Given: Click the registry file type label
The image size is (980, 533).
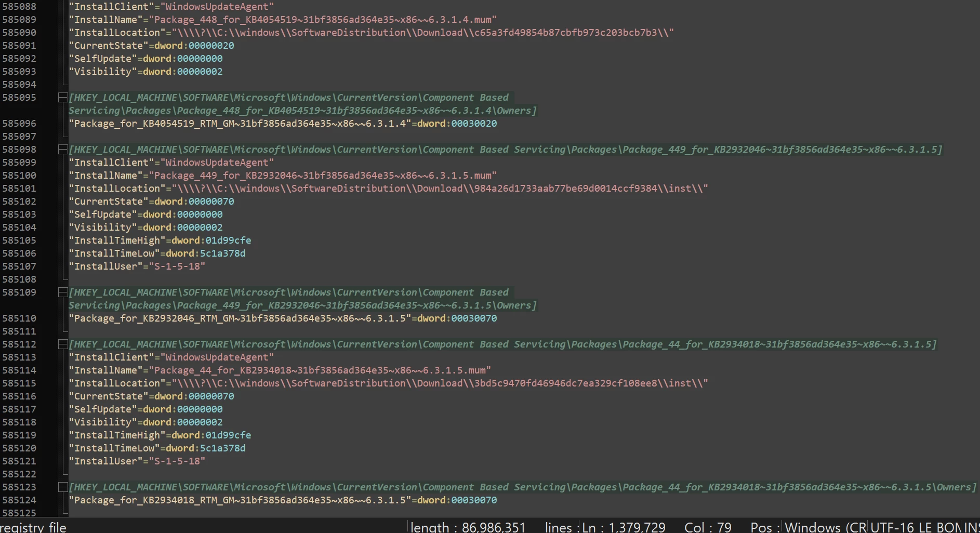Looking at the screenshot, I should [33, 527].
